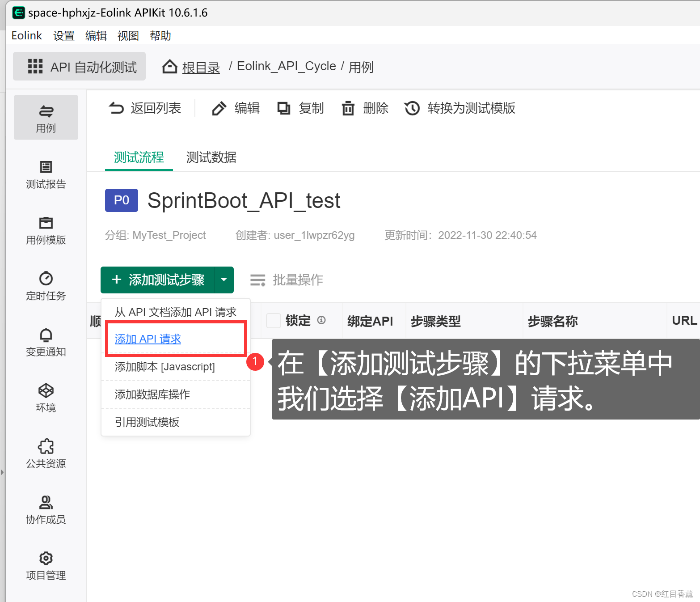Open the API 自动化测试 grid launcher
Viewport: 700px width, 602px height.
click(80, 67)
